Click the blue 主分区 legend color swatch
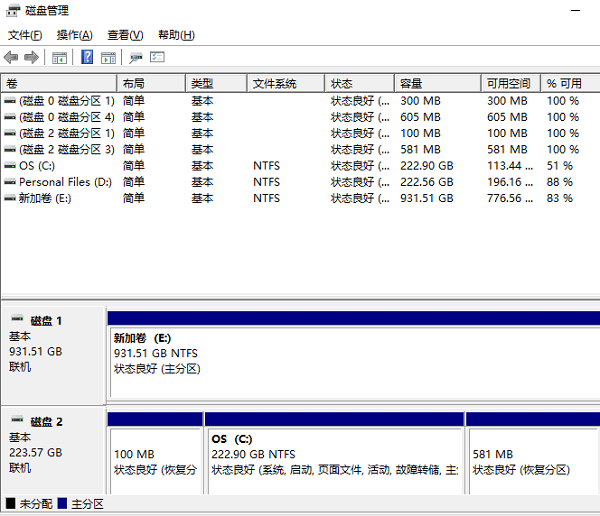The image size is (600, 516). click(x=64, y=504)
